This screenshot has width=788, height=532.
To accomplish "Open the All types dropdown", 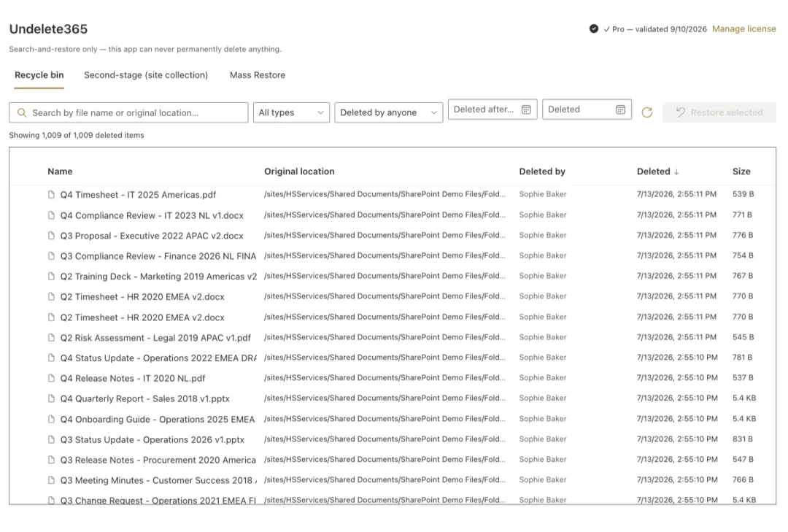I will click(291, 112).
